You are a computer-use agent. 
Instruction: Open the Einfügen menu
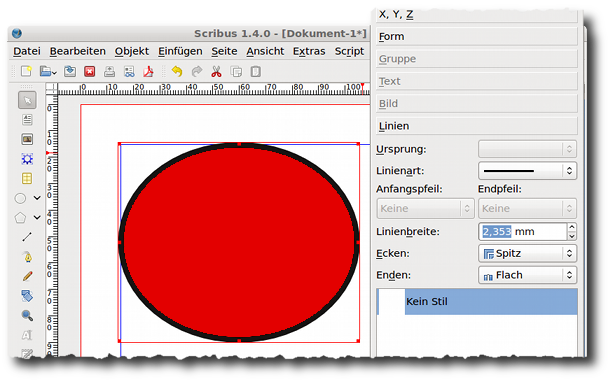(x=180, y=51)
